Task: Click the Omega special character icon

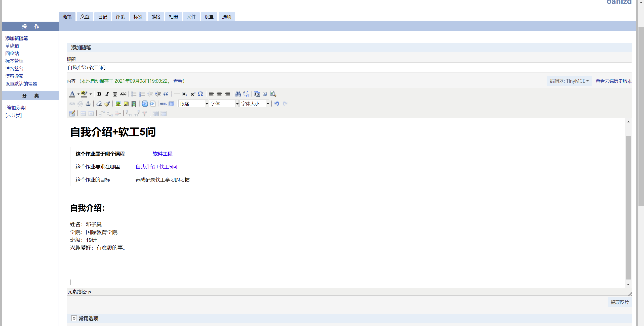Action: pos(200,94)
